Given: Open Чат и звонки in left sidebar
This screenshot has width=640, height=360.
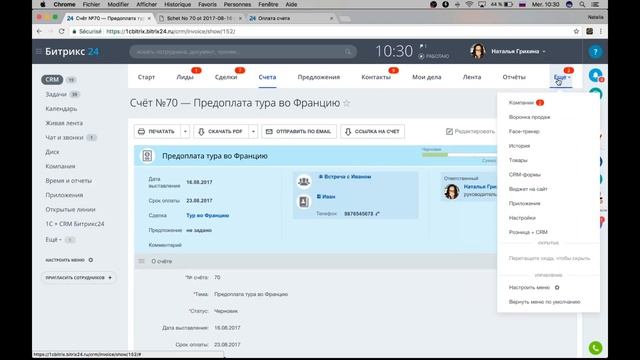Looking at the screenshot, I should pos(64,138).
